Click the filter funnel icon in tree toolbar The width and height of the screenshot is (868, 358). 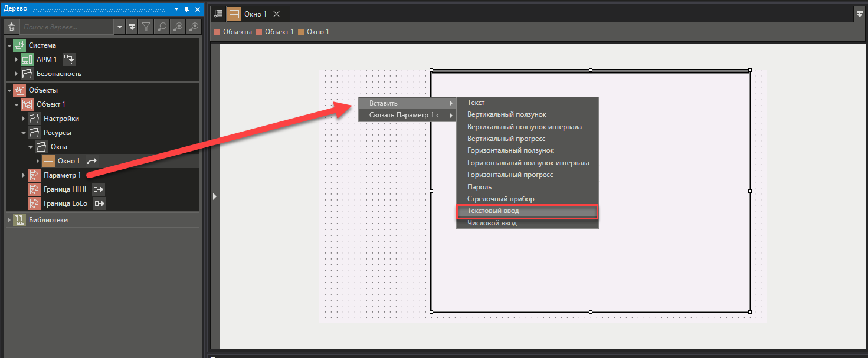(146, 27)
